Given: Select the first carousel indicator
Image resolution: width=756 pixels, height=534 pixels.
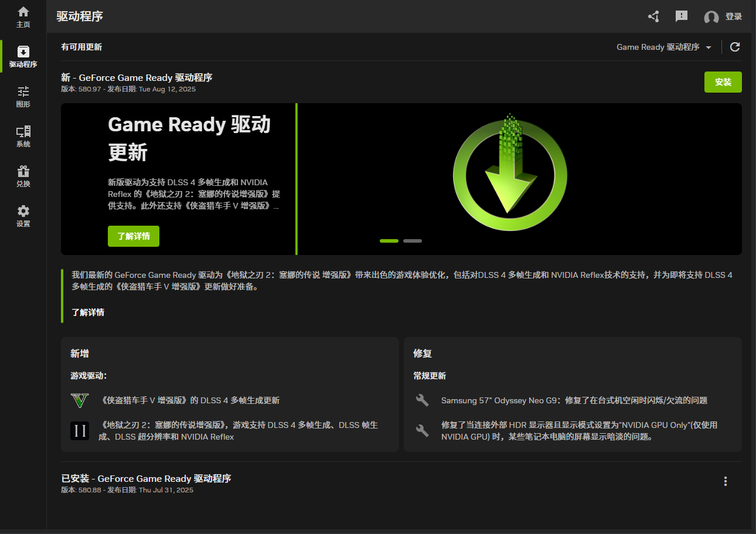Looking at the screenshot, I should [x=389, y=241].
